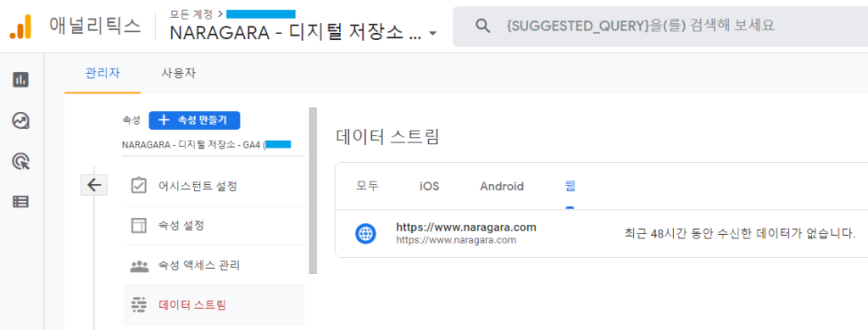Screen dimensions: 868x330
Task: Click the 애널리틱스 title text
Action: (95, 26)
